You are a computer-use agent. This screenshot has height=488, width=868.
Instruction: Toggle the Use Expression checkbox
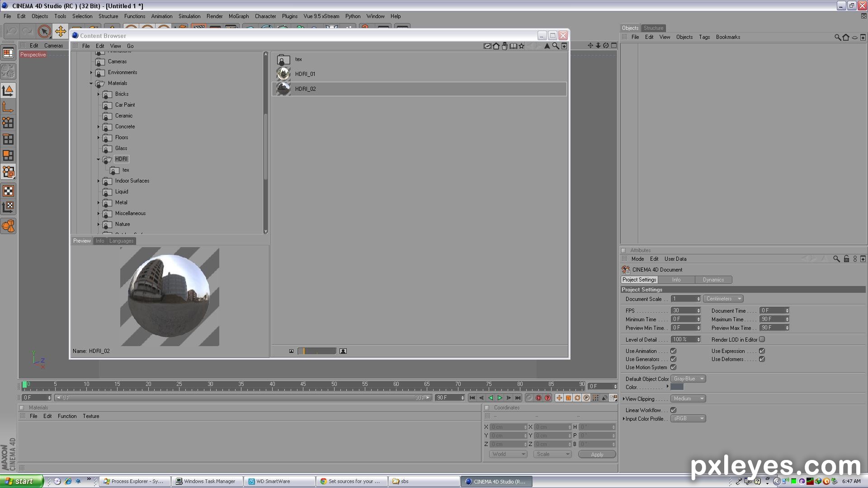point(762,351)
